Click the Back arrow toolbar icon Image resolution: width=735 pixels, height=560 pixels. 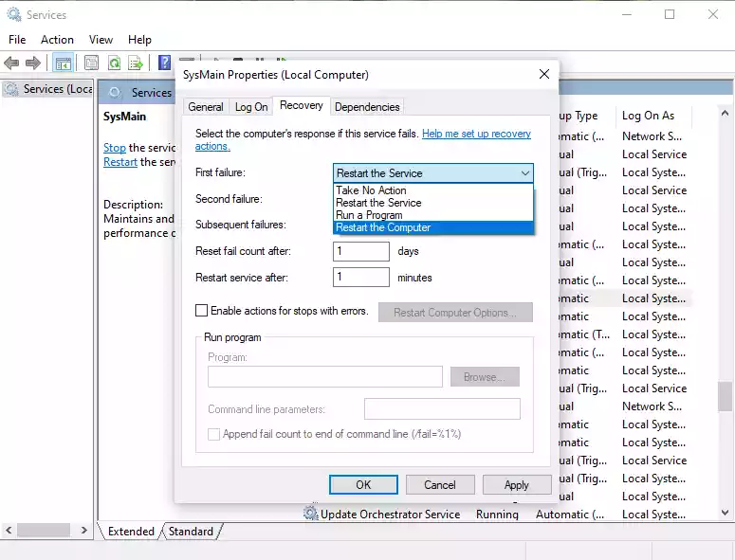(x=11, y=63)
